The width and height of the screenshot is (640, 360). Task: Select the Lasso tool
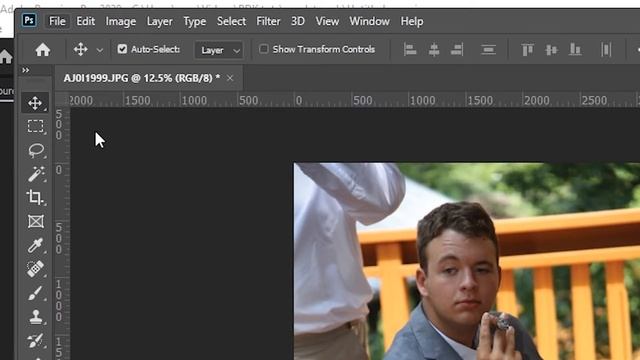click(36, 150)
